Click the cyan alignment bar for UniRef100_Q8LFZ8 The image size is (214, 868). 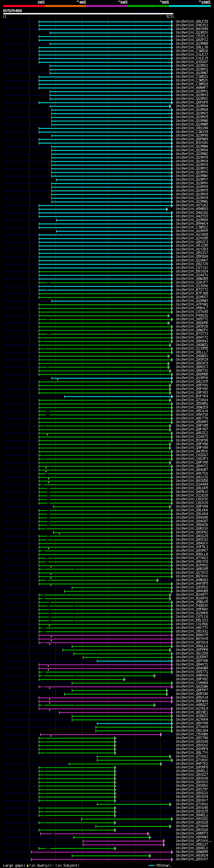106,22
